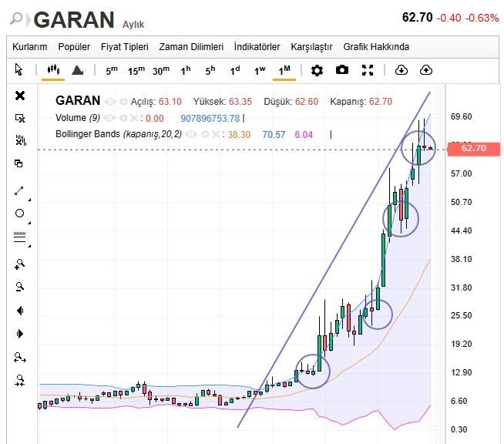Upload the chart via cloud icon

[x=426, y=70]
